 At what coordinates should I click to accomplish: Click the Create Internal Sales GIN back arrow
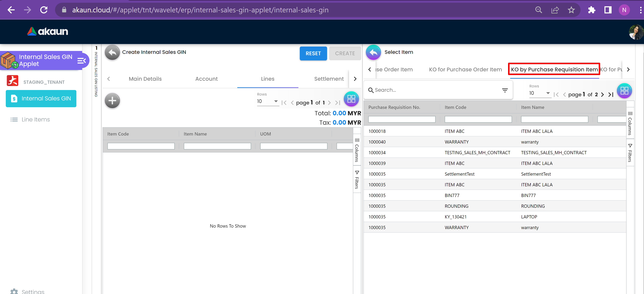tap(112, 52)
